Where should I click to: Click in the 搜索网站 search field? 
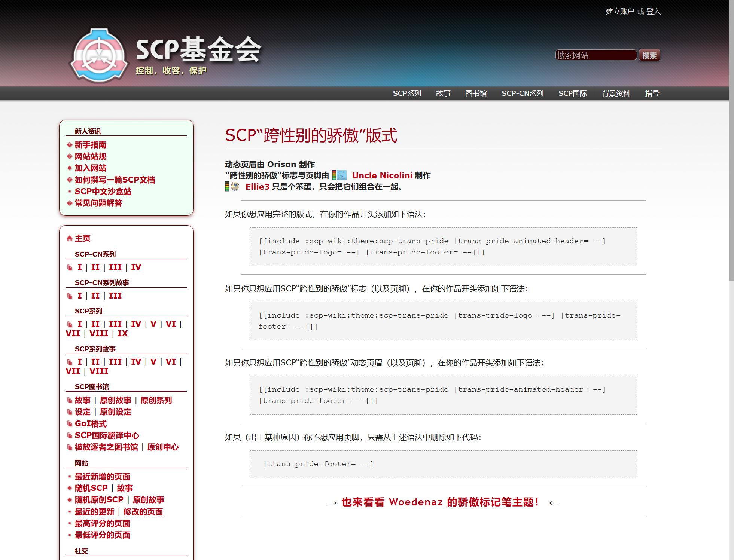click(596, 55)
